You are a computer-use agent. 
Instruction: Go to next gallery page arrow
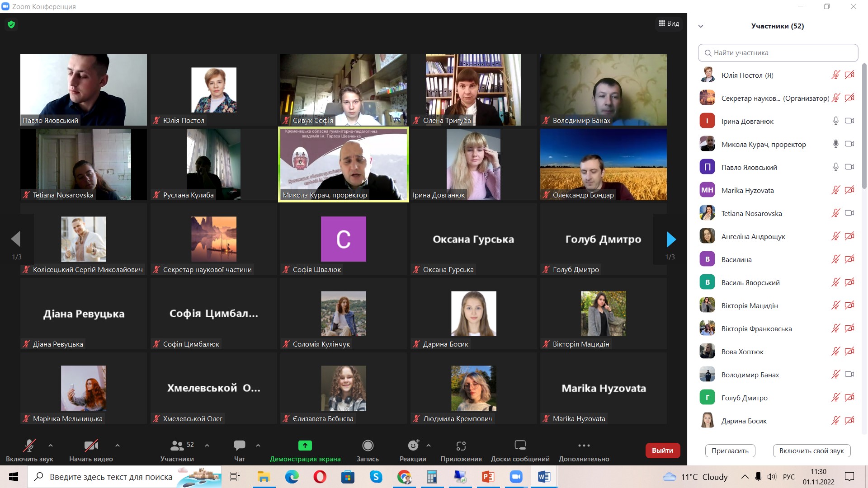pos(671,239)
